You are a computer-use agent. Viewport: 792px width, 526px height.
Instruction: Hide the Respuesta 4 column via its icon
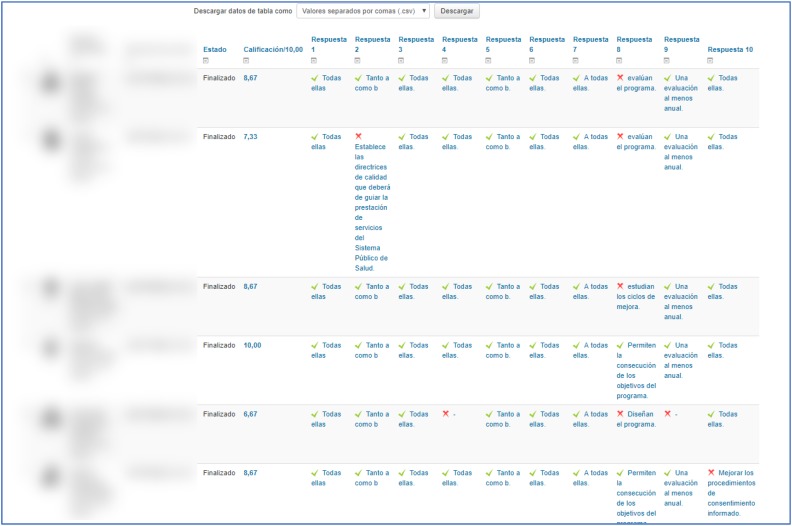445,60
